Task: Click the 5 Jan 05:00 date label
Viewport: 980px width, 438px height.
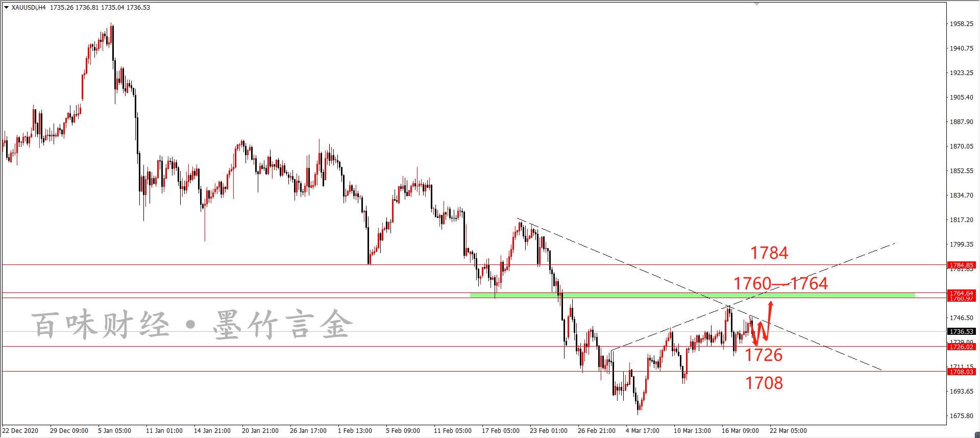Action: pyautogui.click(x=114, y=431)
